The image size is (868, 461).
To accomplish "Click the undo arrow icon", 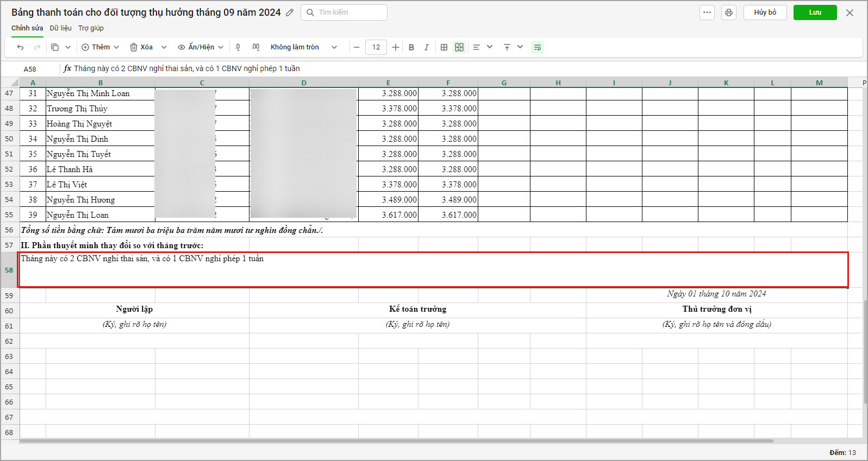I will click(x=20, y=47).
